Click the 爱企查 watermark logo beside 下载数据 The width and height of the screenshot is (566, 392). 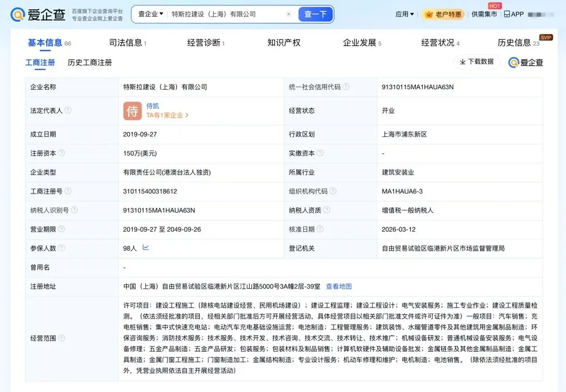526,63
